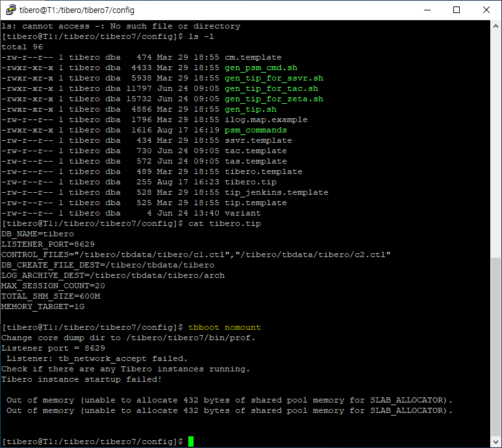Click the ilog.map.example file name
502x448 pixels.
coord(266,119)
